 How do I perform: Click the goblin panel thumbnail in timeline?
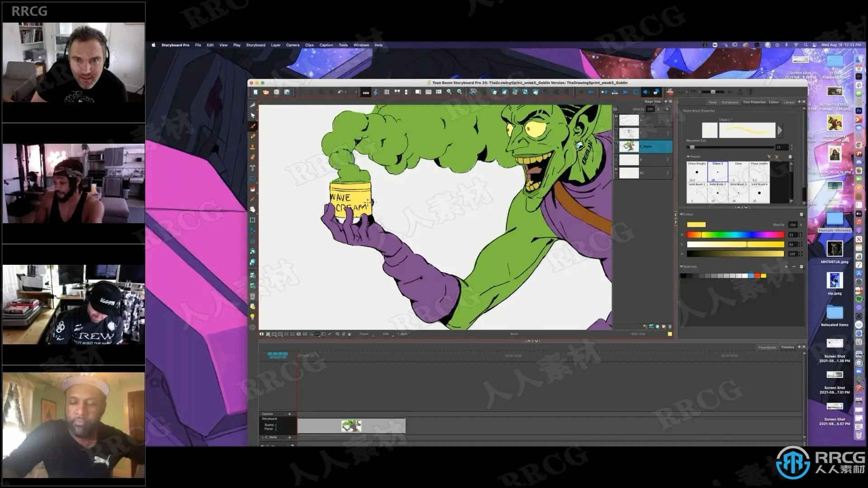(x=351, y=426)
